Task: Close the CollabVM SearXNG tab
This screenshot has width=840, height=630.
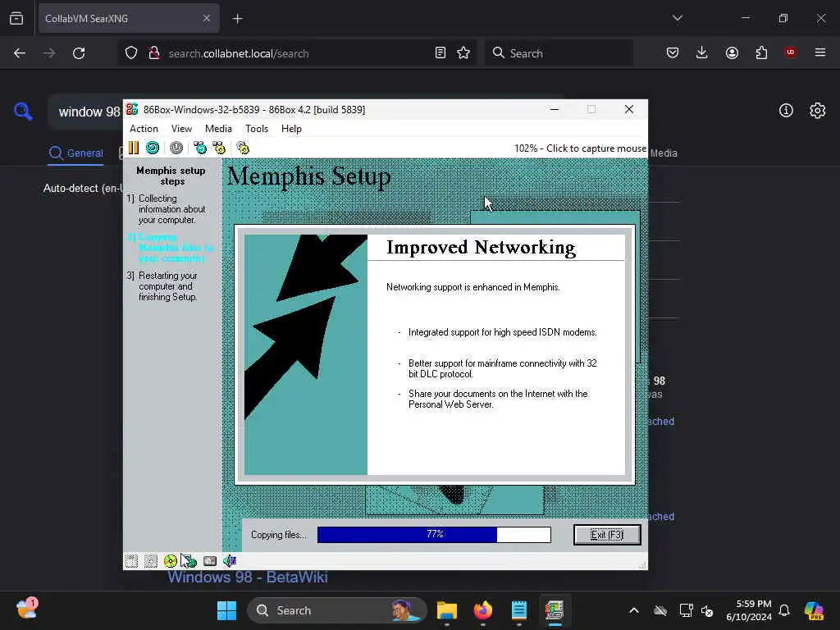Action: [206, 19]
